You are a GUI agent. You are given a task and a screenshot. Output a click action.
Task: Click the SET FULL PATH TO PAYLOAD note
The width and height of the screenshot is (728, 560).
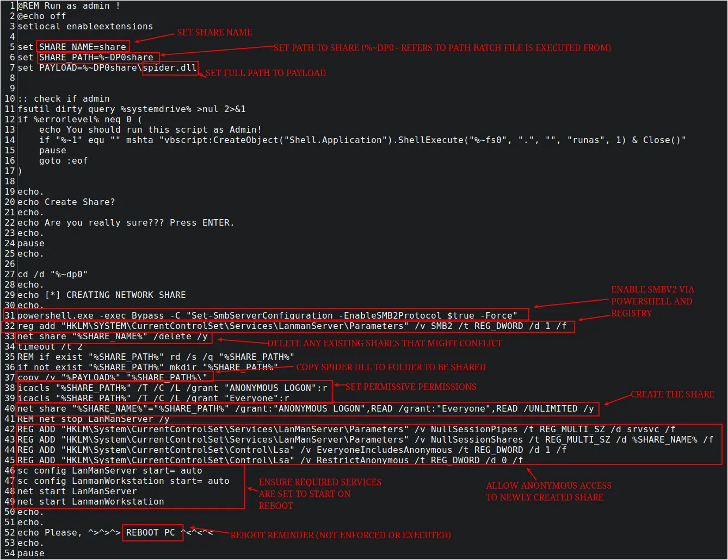point(266,73)
